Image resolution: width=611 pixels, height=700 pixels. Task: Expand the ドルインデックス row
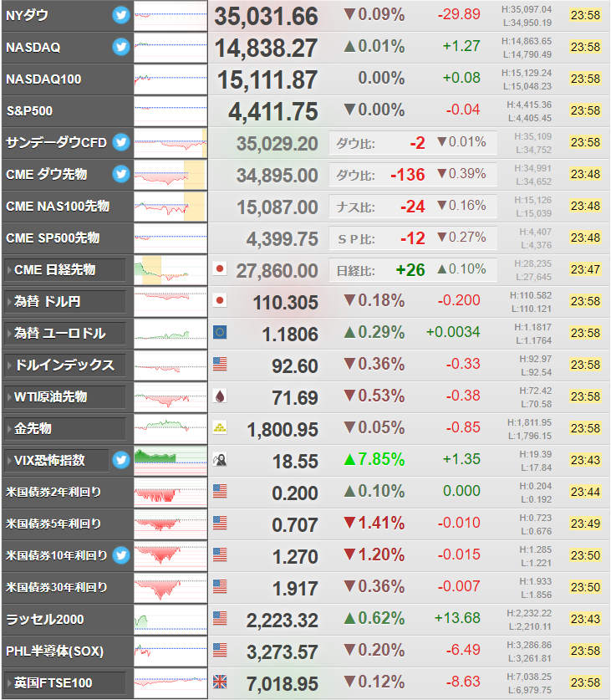pyautogui.click(x=64, y=365)
